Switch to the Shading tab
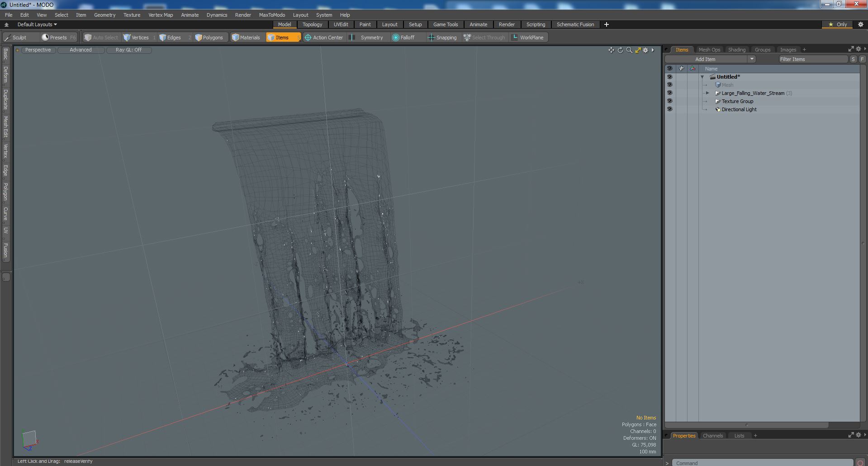The image size is (868, 466). (736, 50)
